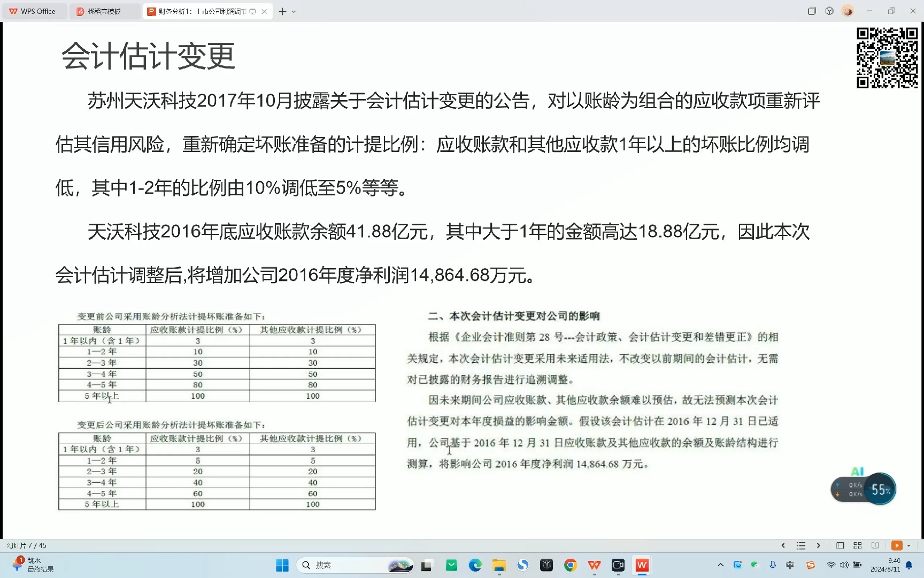Screen dimensions: 924x578
Task: Expand slideshow options arrow beside the play button
Action: coord(908,545)
